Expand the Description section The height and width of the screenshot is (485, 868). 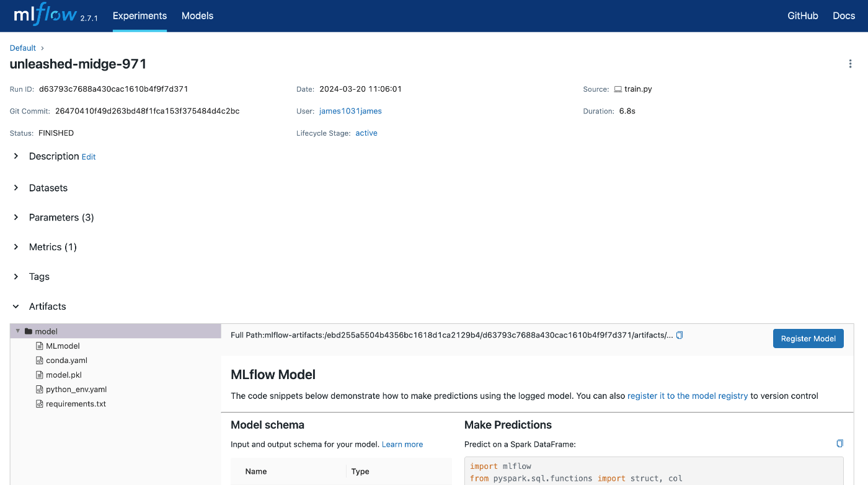click(16, 156)
